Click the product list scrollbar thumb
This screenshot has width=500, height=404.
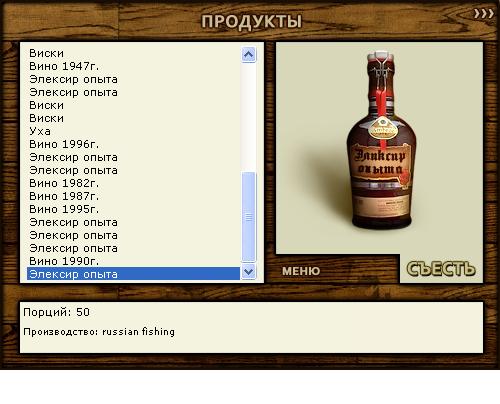248,217
